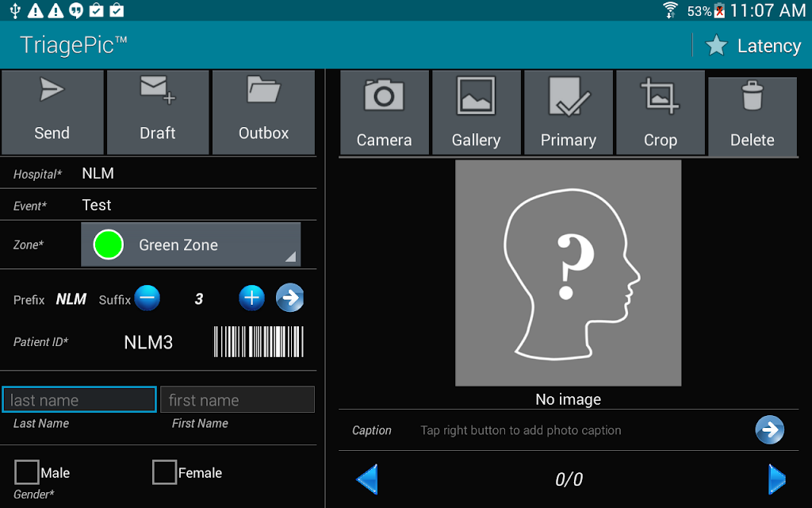The height and width of the screenshot is (508, 812).
Task: Tap the first warning triangle notification icon
Action: click(x=35, y=10)
